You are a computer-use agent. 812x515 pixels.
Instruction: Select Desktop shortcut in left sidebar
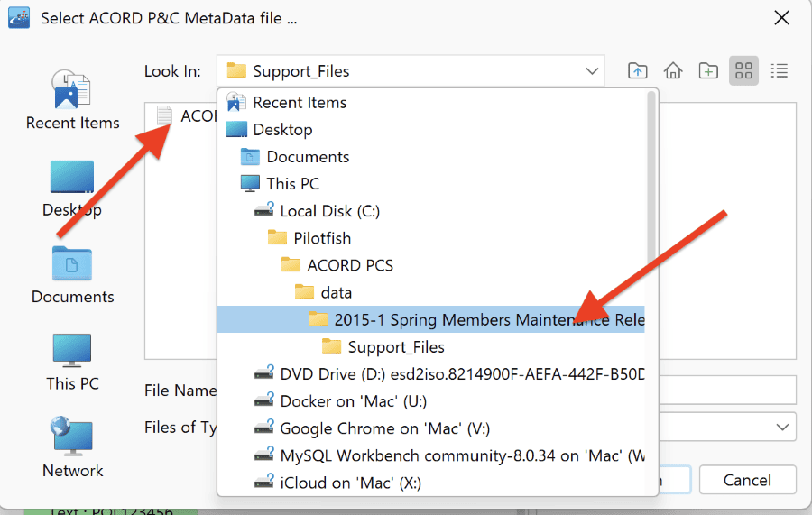click(72, 189)
